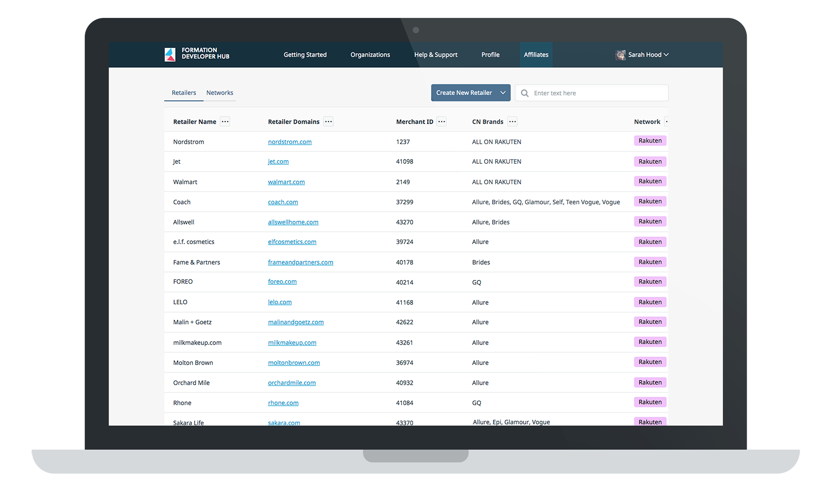Image resolution: width=832 pixels, height=504 pixels.
Task: Click Rakuten tag in Allswell row
Action: click(650, 221)
